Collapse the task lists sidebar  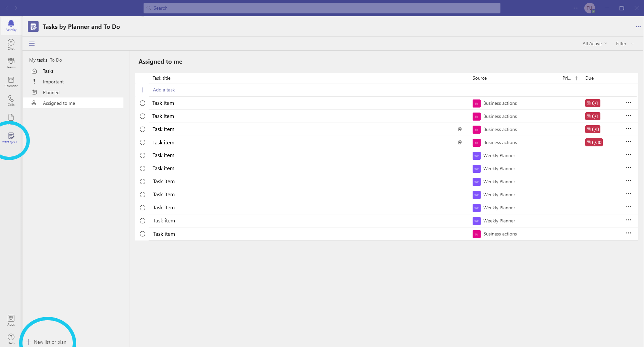[32, 44]
